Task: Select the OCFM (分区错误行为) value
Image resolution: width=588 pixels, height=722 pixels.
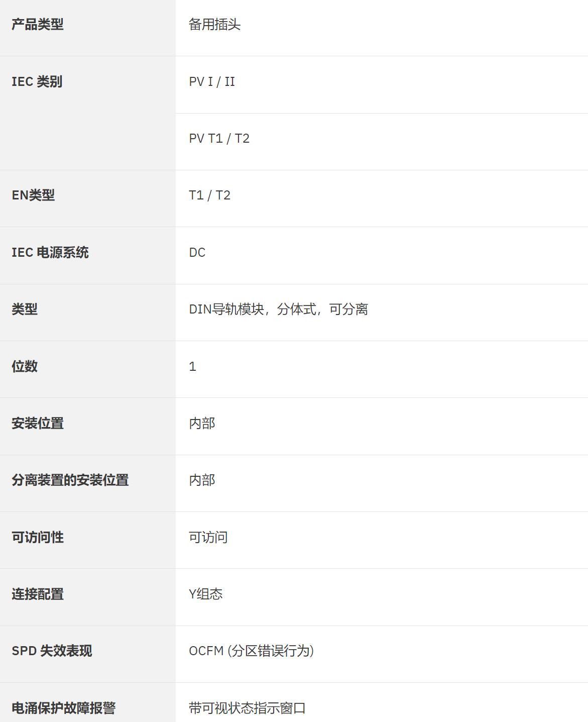Action: click(x=251, y=651)
